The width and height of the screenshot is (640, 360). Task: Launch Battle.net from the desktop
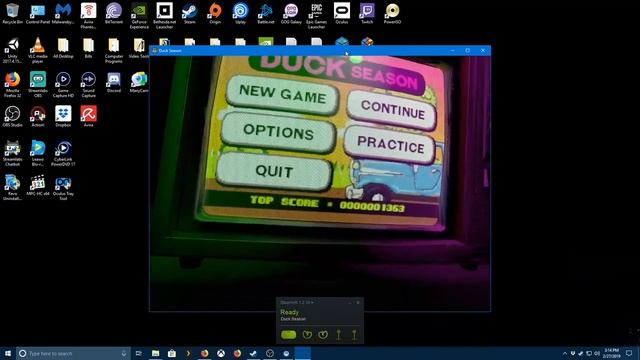point(266,13)
